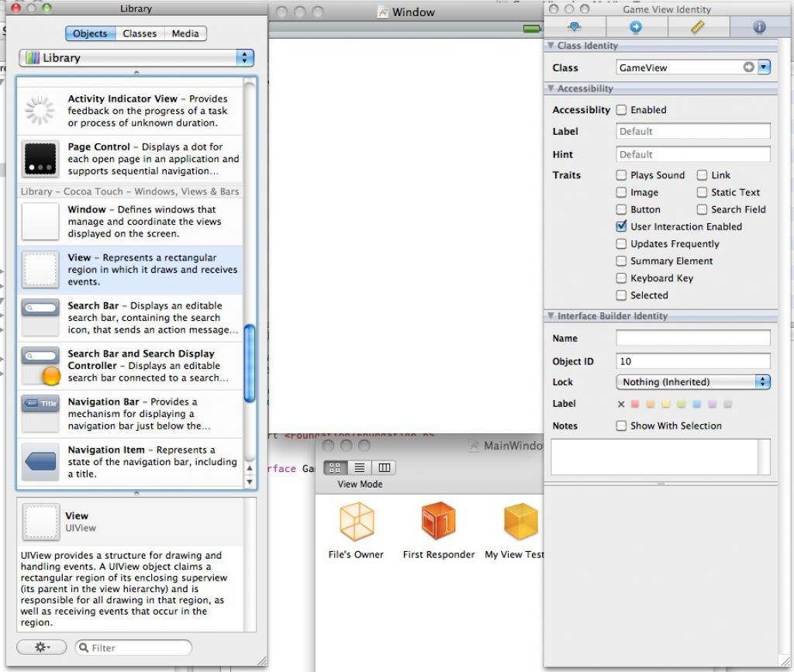Image resolution: width=794 pixels, height=672 pixels.
Task: Open the Attributes inspector tab
Action: tap(575, 27)
